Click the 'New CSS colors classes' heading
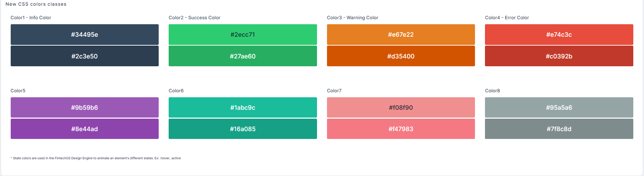This screenshot has width=644, height=176. [36, 4]
